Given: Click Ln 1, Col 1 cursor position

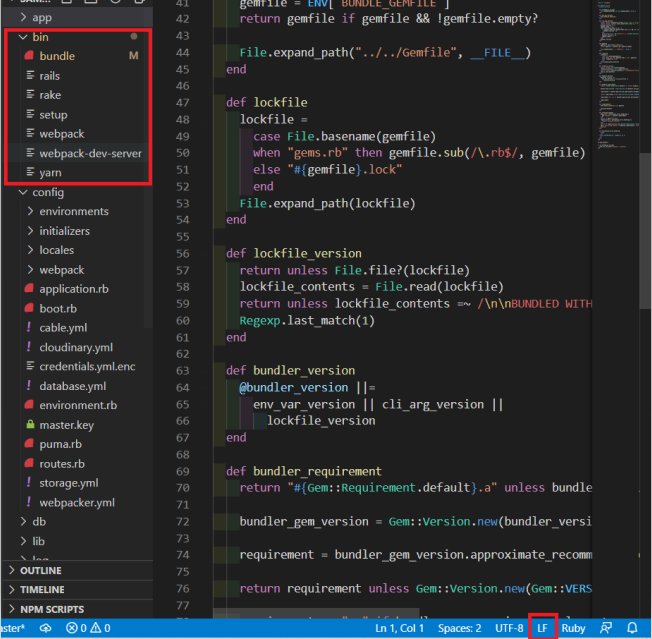Looking at the screenshot, I should (x=399, y=628).
